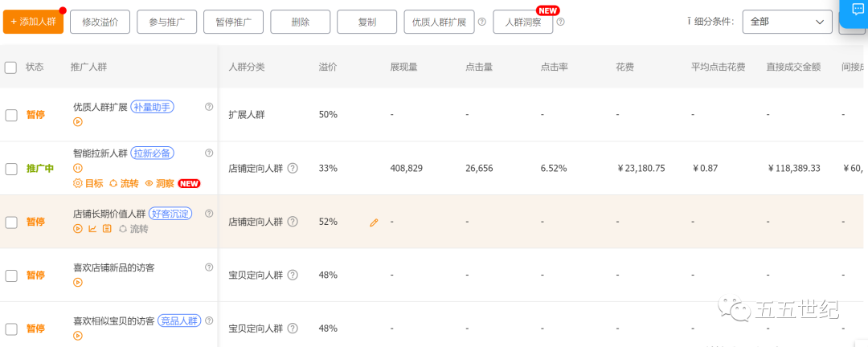The image size is (868, 347).
Task: Click the 直接成交金额 column header
Action: coord(793,67)
